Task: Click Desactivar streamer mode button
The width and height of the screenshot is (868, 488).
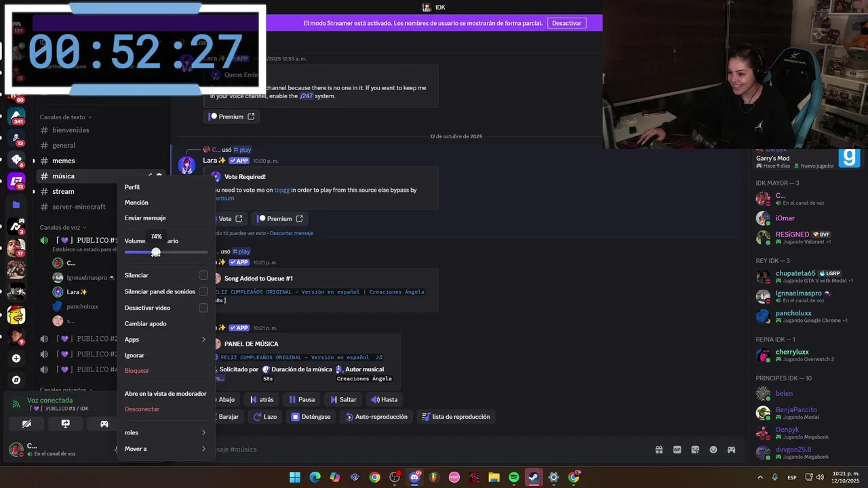Action: coord(566,23)
